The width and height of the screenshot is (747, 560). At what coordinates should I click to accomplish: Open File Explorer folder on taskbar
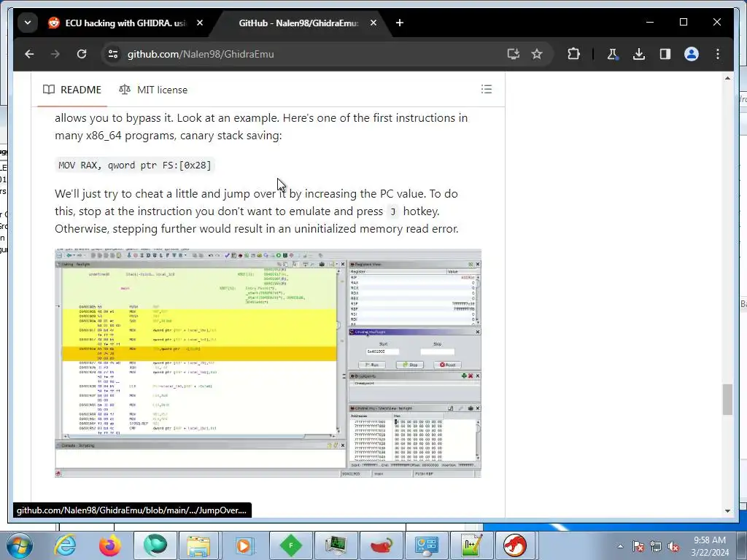[x=198, y=545]
